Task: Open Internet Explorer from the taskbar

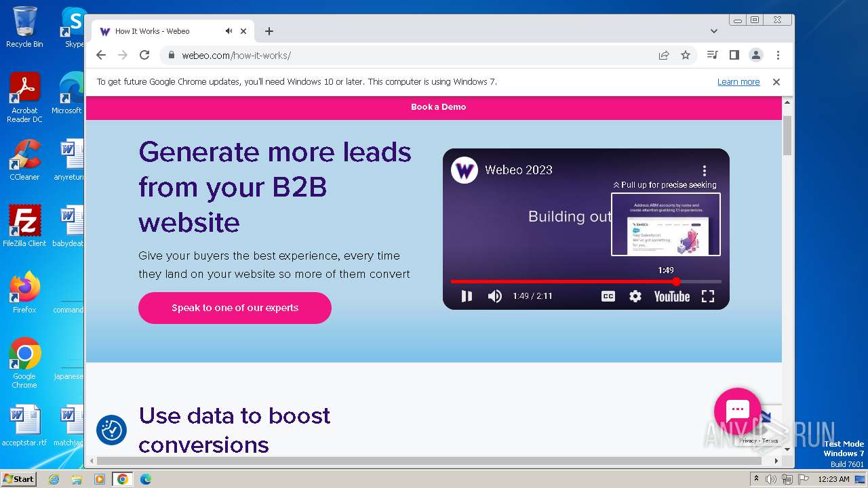Action: click(x=54, y=479)
